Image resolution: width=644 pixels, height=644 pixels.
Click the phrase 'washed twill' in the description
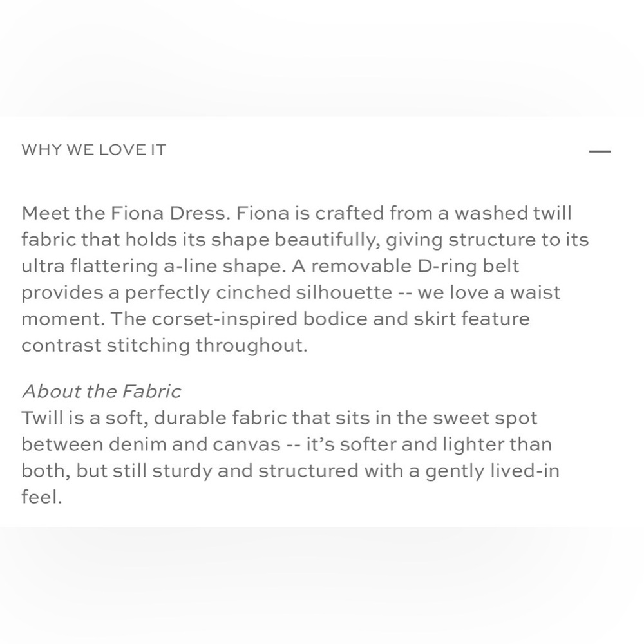[x=513, y=213]
